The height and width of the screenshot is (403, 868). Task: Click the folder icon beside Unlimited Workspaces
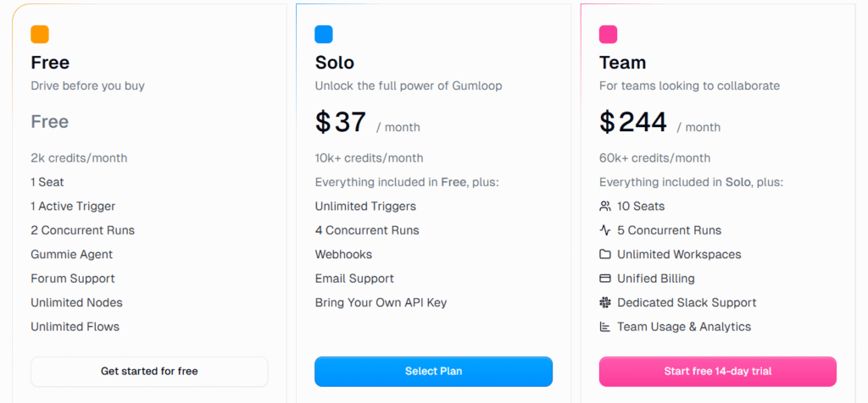(605, 254)
